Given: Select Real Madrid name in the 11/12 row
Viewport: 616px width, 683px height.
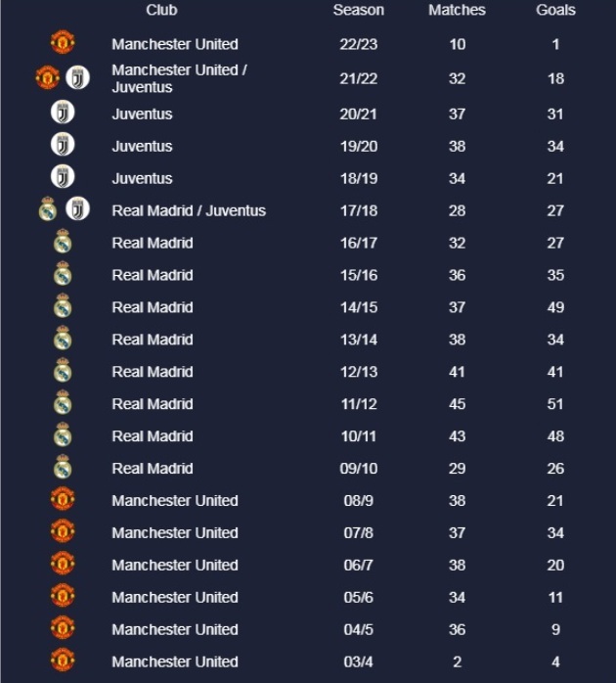Looking at the screenshot, I should point(153,404).
